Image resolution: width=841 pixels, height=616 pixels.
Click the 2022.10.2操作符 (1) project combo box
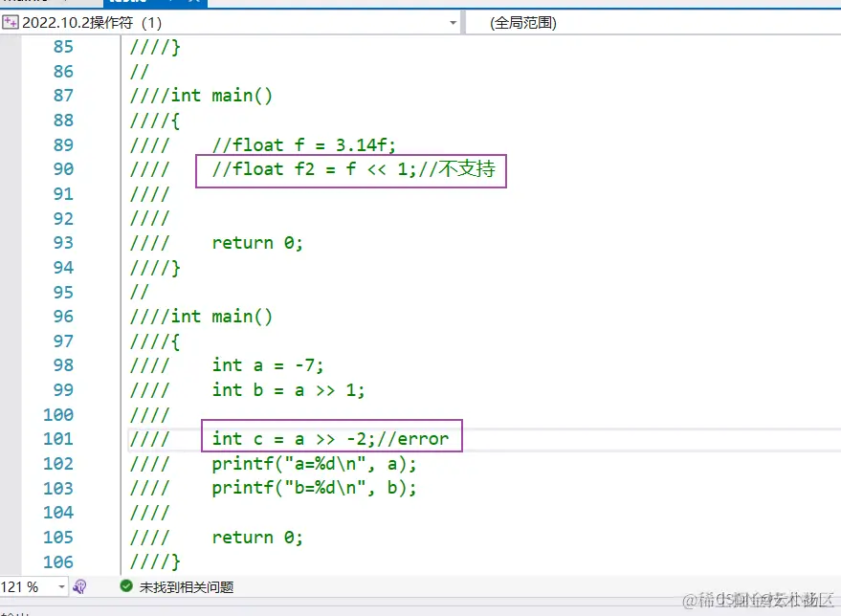click(231, 23)
